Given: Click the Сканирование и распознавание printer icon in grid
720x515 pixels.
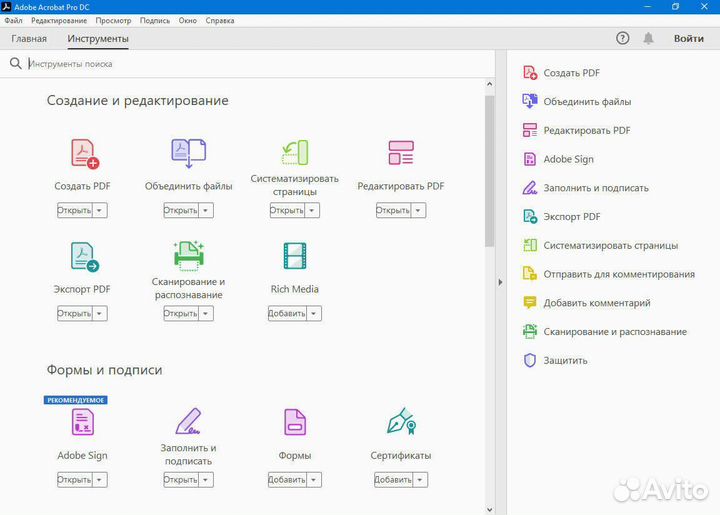Looking at the screenshot, I should point(189,254).
